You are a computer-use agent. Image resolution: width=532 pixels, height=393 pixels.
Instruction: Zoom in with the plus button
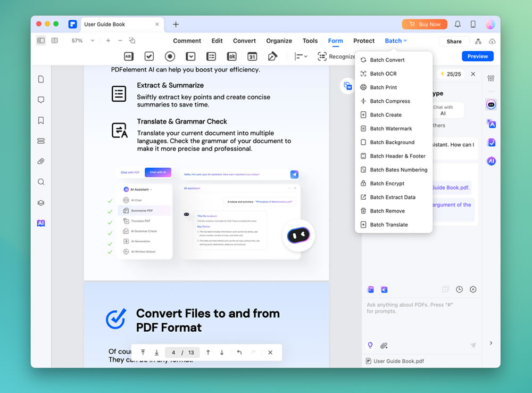108,41
